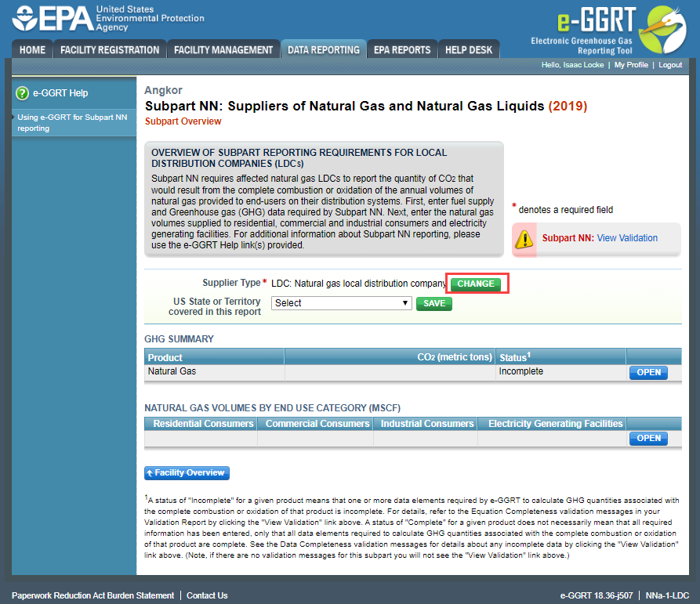Open the Natural Gas row in GHG Summary
The width and height of the screenshot is (700, 604).
(648, 372)
